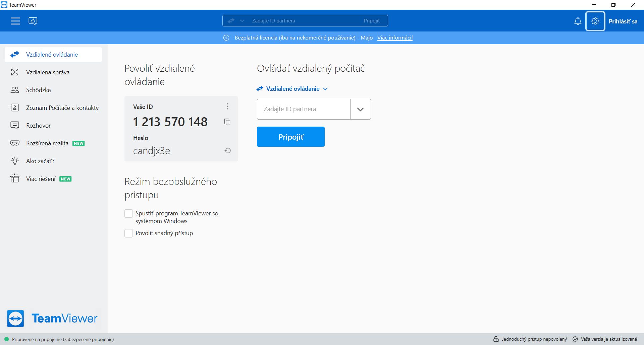The image size is (644, 345).
Task: Refresh the password with the reload icon
Action: (x=227, y=151)
